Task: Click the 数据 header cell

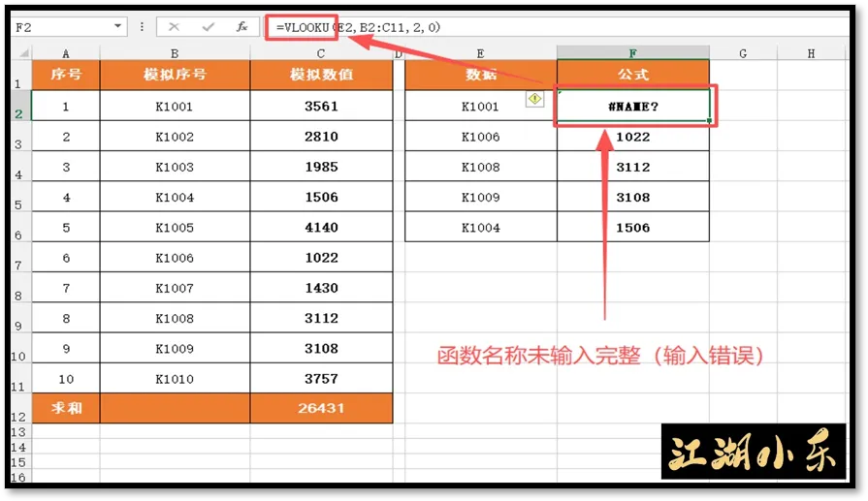Action: pos(480,75)
